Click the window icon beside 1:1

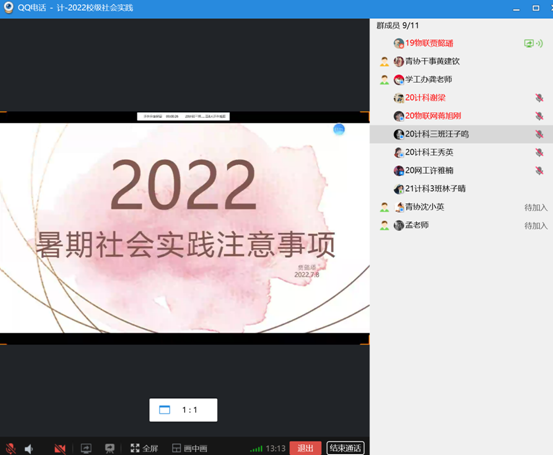tap(164, 410)
